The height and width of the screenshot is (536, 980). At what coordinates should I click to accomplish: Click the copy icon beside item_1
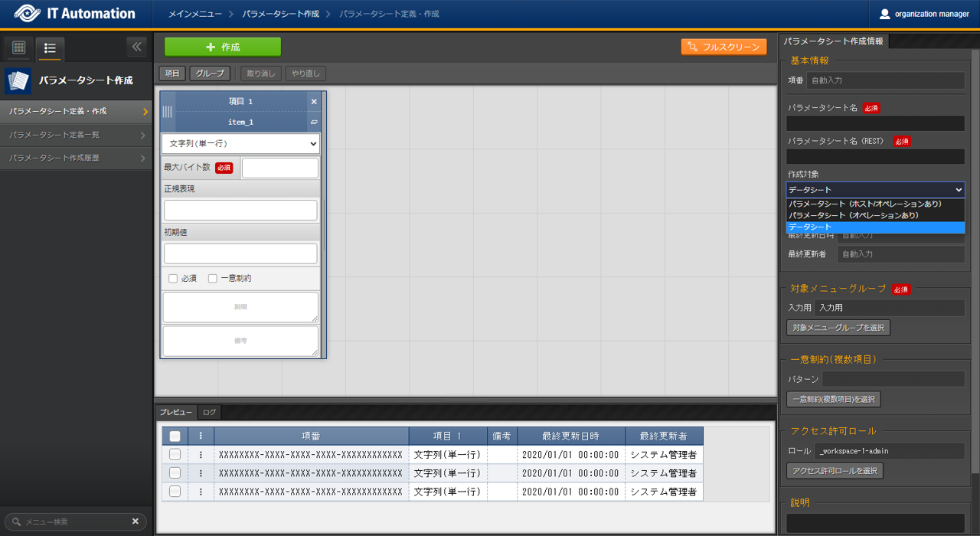[x=314, y=123]
